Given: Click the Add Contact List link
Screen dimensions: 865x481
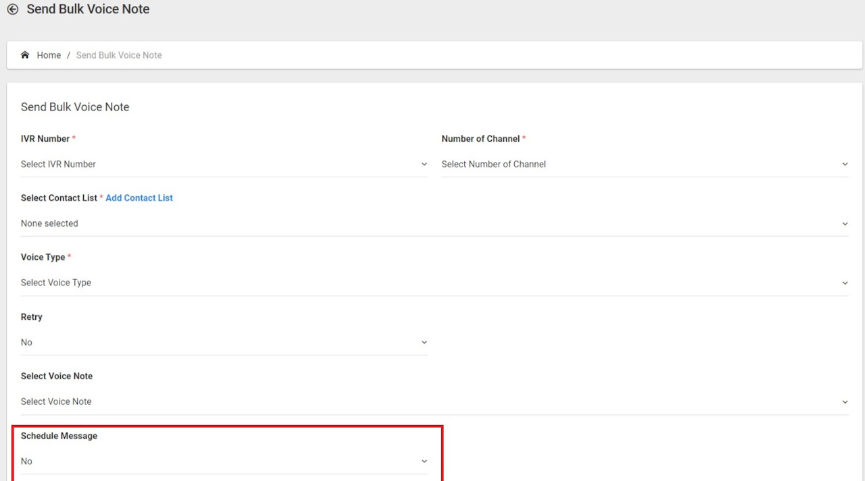Looking at the screenshot, I should [x=139, y=198].
